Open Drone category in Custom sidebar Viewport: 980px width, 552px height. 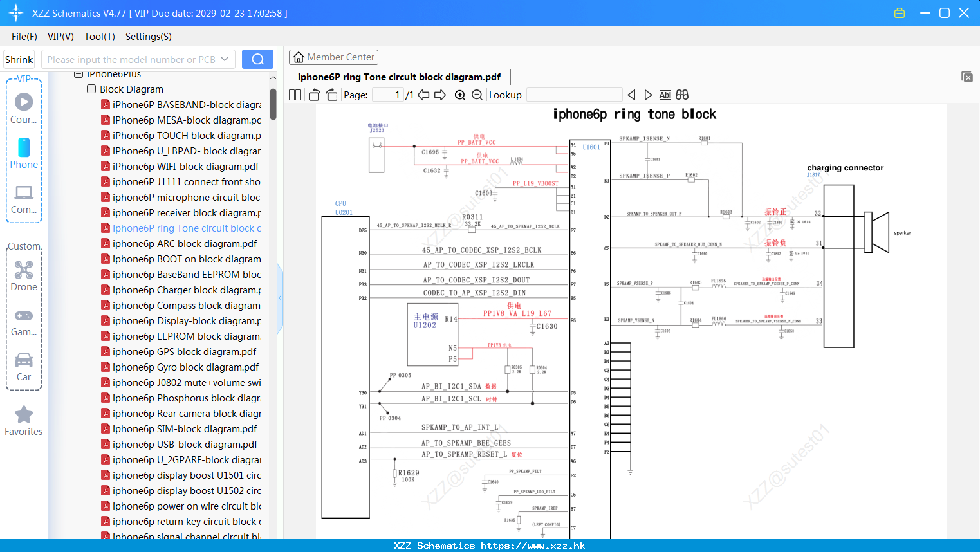point(24,276)
